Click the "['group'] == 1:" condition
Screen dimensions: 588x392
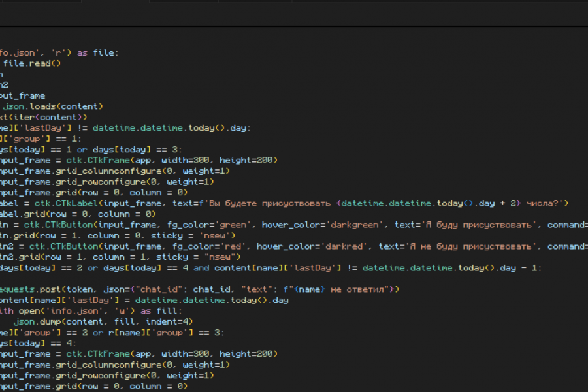(x=42, y=139)
